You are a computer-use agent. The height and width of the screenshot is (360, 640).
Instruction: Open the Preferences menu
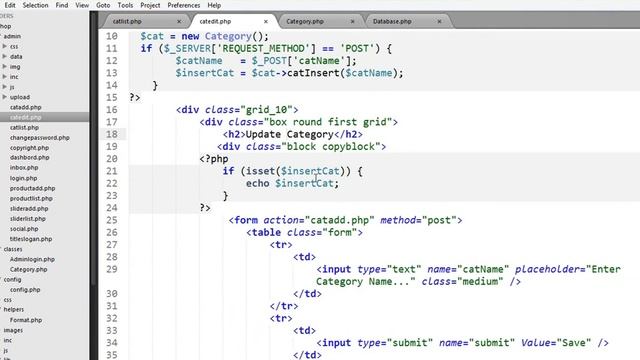click(184, 5)
